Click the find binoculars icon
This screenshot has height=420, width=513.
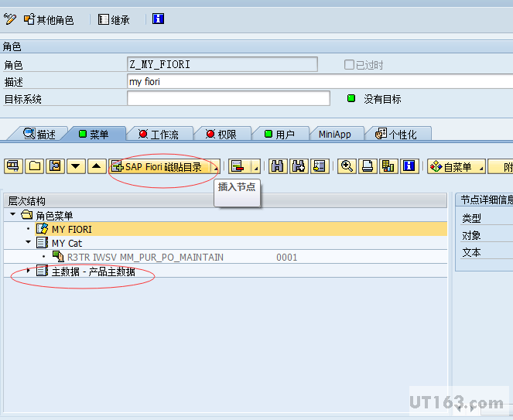click(x=278, y=166)
